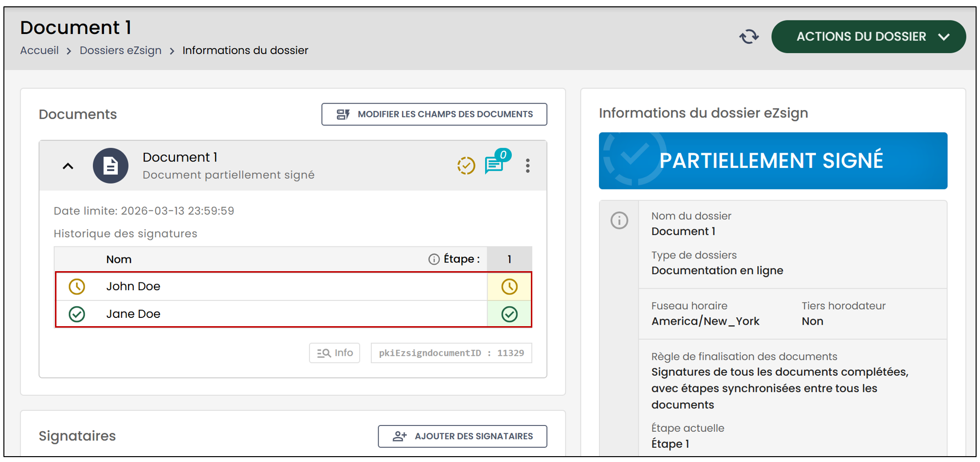Go to Dossiers eZsign breadcrumb link

pyautogui.click(x=121, y=50)
